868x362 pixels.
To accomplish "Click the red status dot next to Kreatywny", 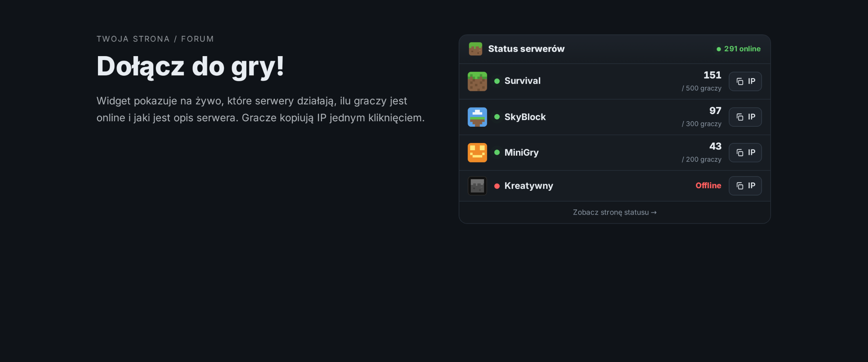I will 497,186.
